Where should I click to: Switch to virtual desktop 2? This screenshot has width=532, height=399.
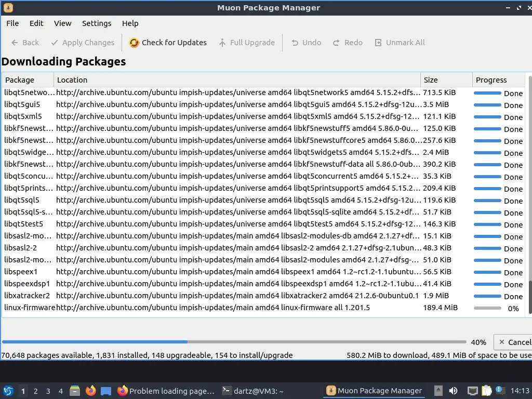(36, 391)
